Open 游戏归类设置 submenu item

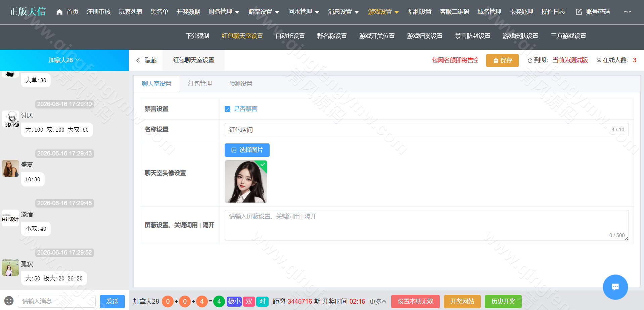[x=425, y=36]
